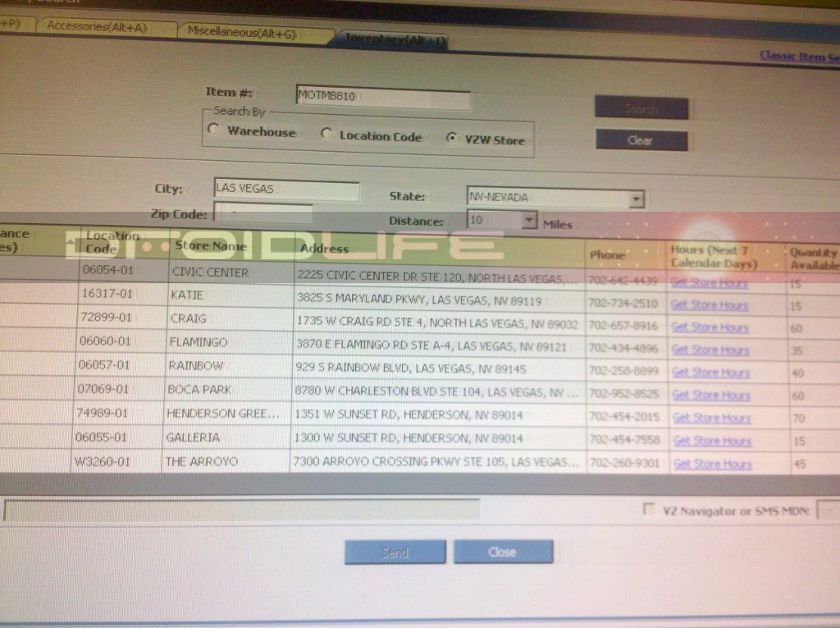Click THE ARROYO store name

(x=202, y=461)
